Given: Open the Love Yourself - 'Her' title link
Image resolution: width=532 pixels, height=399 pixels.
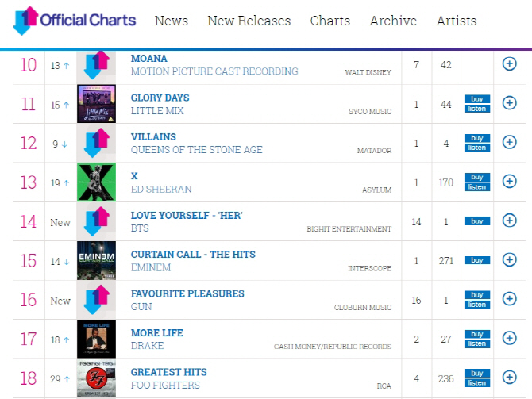Looking at the screenshot, I should click(187, 216).
